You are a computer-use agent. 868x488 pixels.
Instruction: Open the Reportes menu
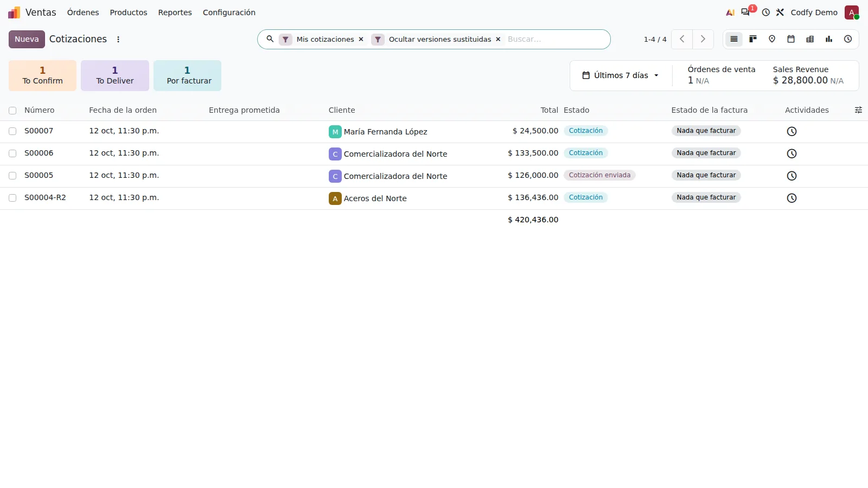pos(175,12)
